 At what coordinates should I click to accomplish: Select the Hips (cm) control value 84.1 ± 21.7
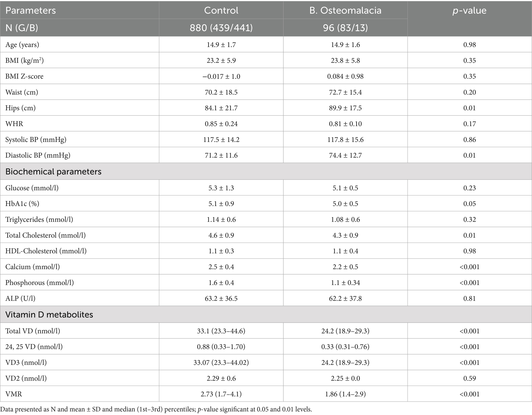tap(221, 108)
